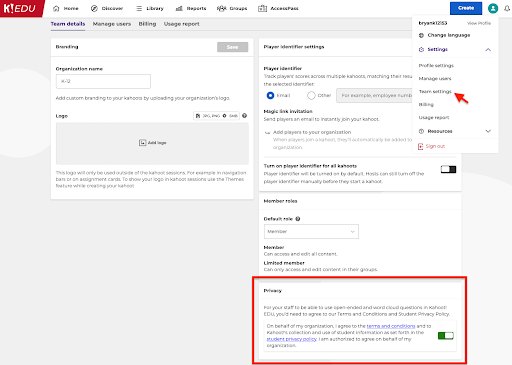Click Add logo upload area

152,143
